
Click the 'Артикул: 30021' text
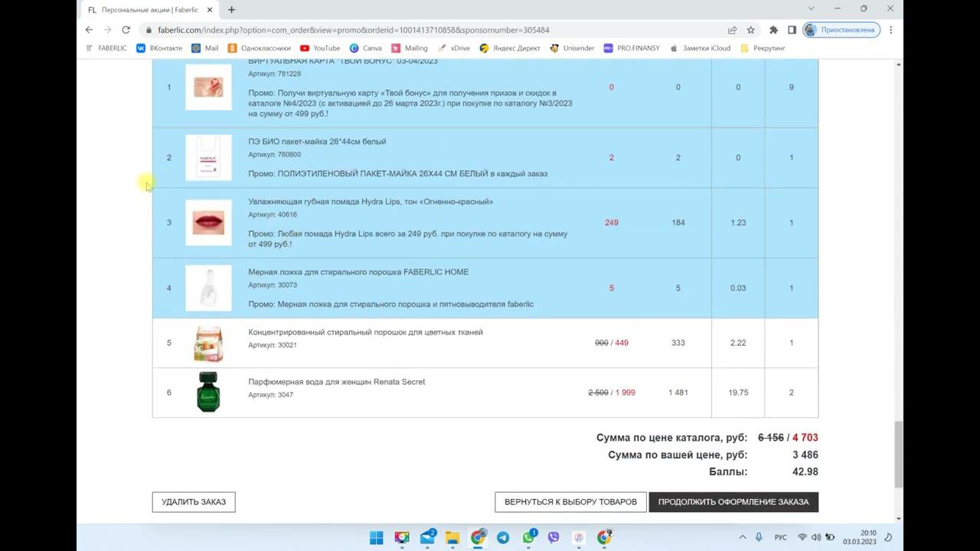click(x=273, y=345)
